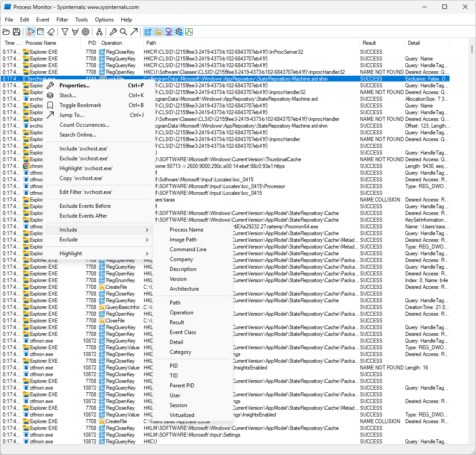Click the Include process target icon
This screenshot has width=476, height=455.
(86, 32)
